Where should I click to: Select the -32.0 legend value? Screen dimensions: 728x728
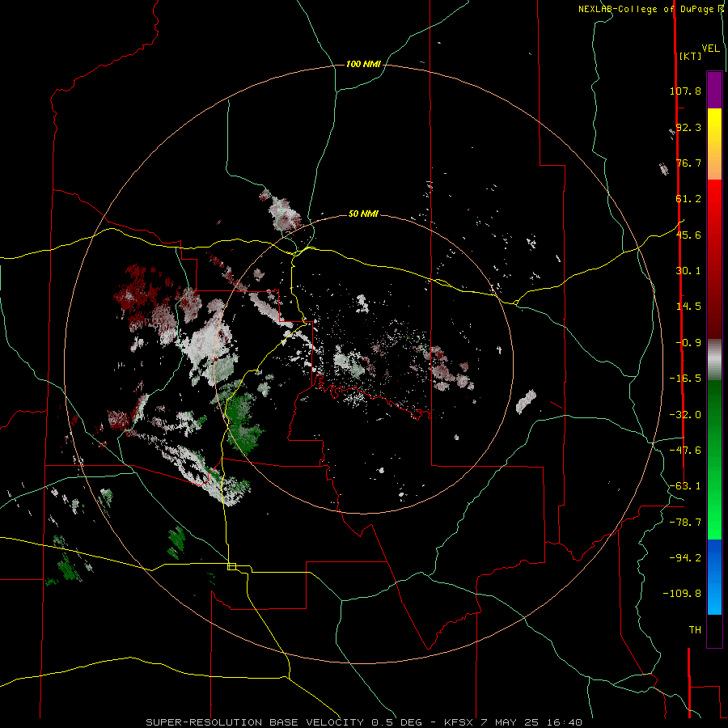coord(685,415)
